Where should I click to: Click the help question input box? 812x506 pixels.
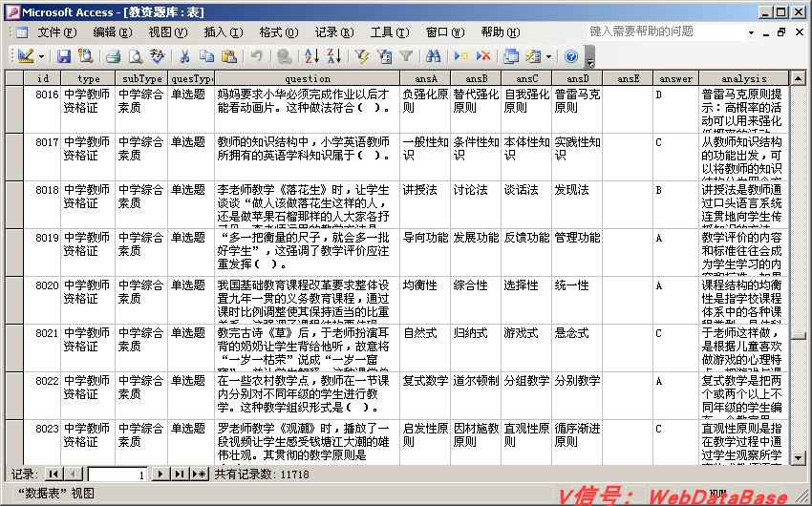(x=666, y=32)
